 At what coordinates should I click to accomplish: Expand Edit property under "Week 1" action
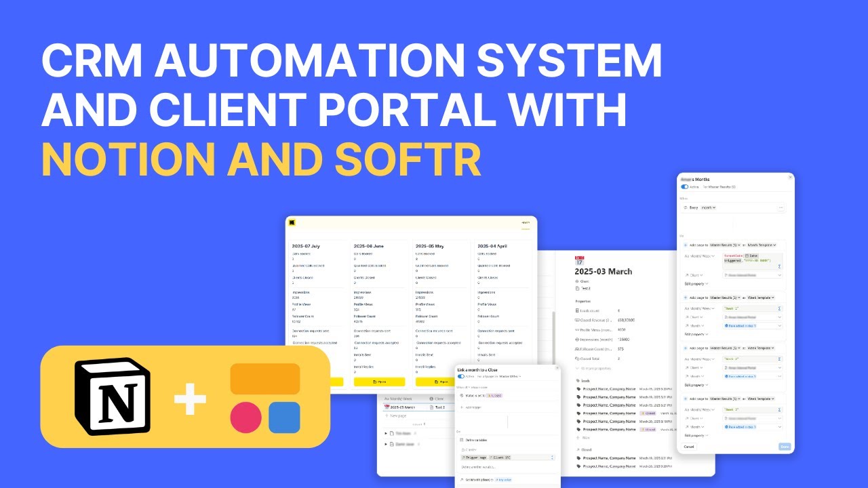(696, 334)
